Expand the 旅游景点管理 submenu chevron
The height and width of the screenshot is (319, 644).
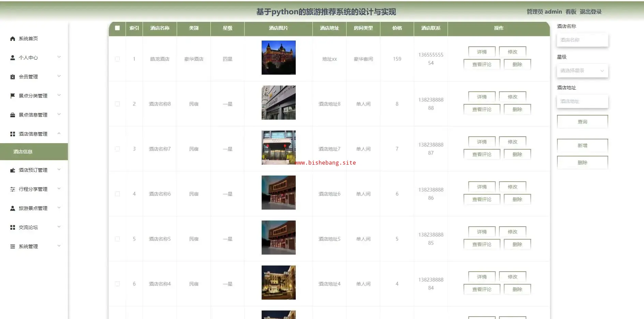pyautogui.click(x=59, y=208)
